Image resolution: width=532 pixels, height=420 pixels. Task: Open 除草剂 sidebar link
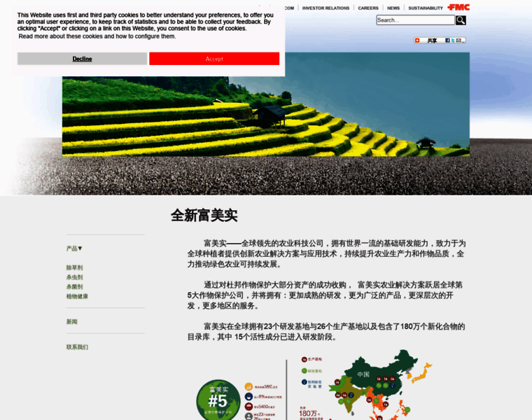(74, 267)
